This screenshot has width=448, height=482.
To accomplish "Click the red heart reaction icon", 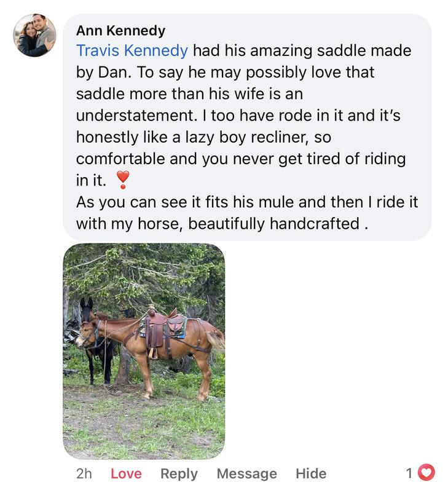I will 426,472.
